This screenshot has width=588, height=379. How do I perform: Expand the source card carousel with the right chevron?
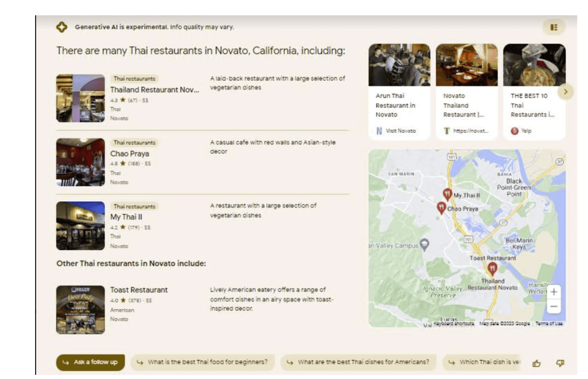(566, 91)
